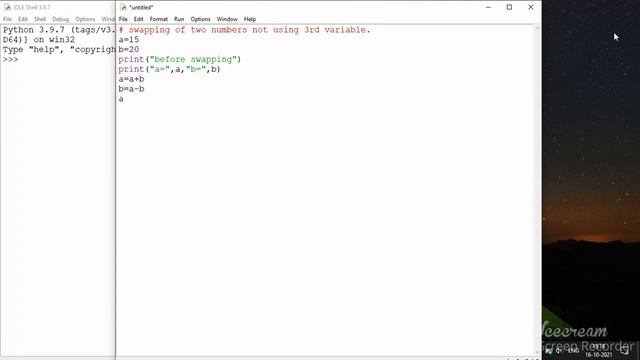This screenshot has width=640, height=360.
Task: Click the IDLE Shell window title icon
Action: [x=7, y=7]
